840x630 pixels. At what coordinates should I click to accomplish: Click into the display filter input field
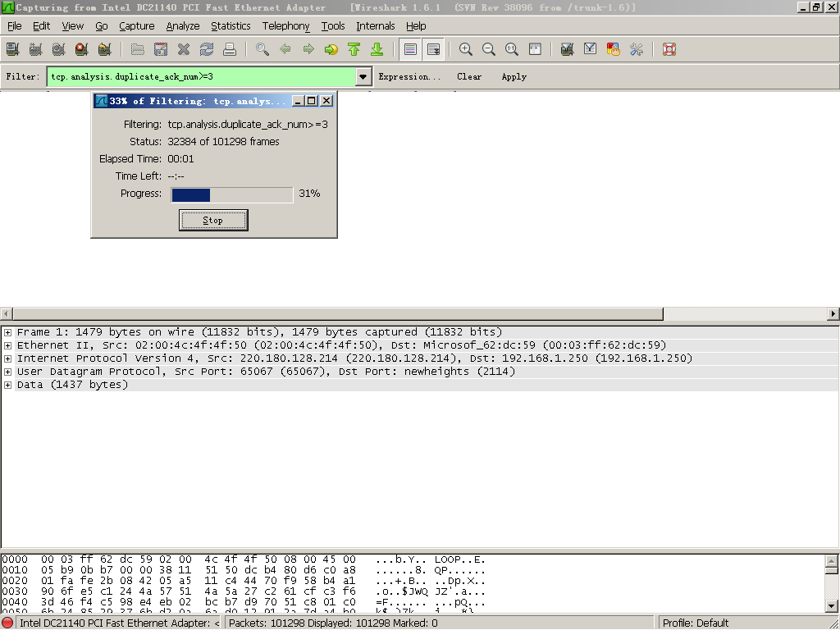(x=202, y=76)
